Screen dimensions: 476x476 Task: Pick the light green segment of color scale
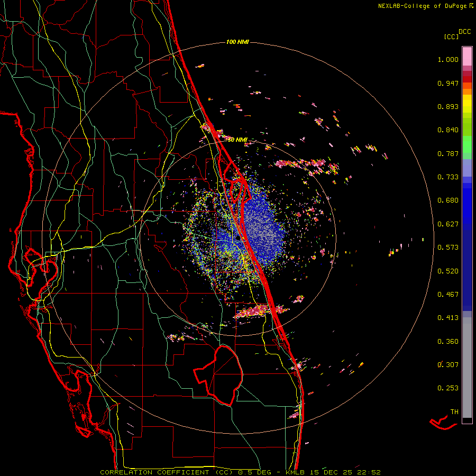(467, 144)
